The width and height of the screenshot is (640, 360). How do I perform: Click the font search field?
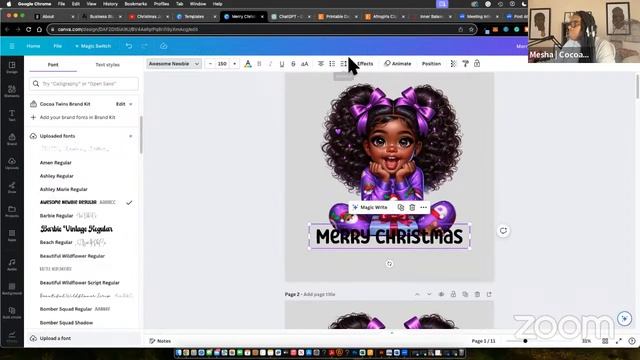(84, 84)
